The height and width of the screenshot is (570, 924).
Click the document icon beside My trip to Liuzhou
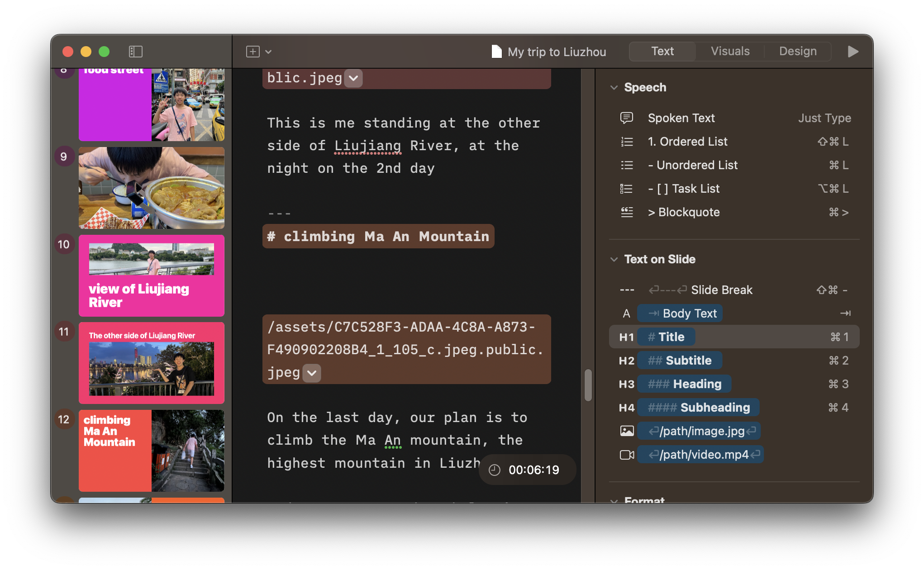[496, 52]
